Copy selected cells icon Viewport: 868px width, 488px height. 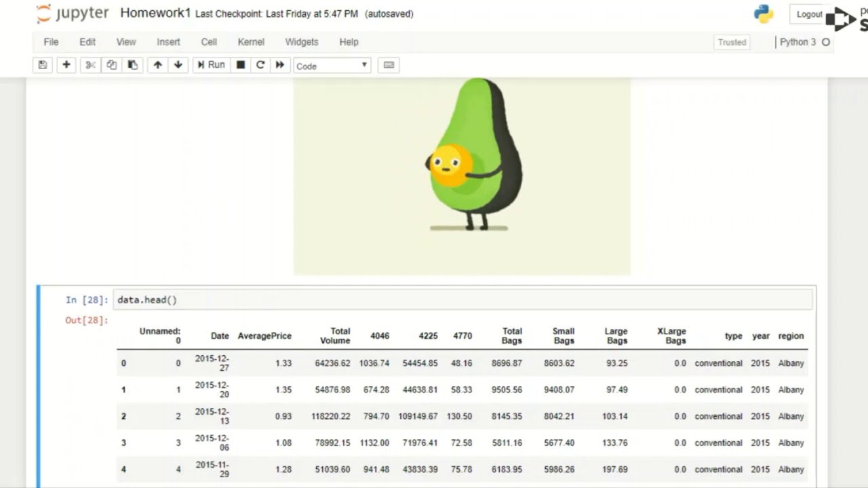[111, 65]
